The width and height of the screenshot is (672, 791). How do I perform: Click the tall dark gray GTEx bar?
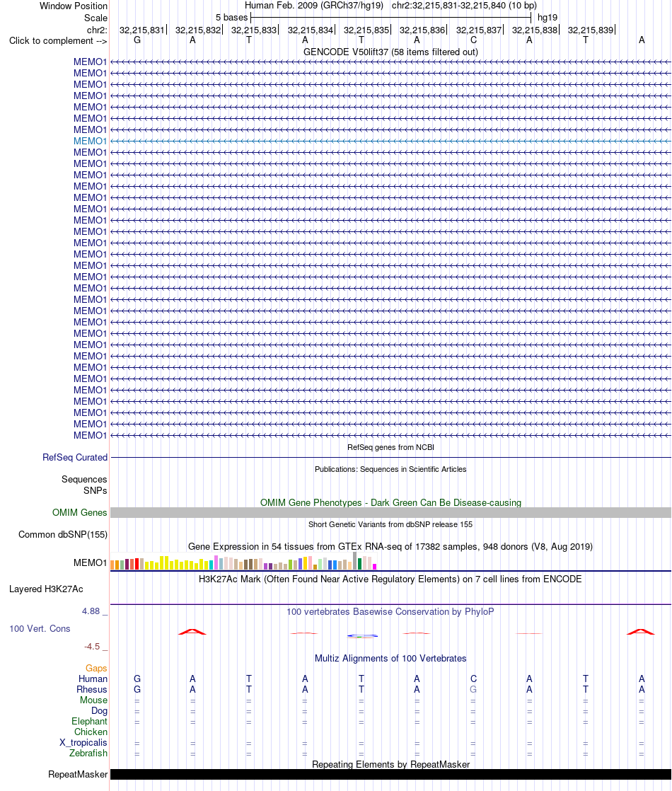pos(354,561)
